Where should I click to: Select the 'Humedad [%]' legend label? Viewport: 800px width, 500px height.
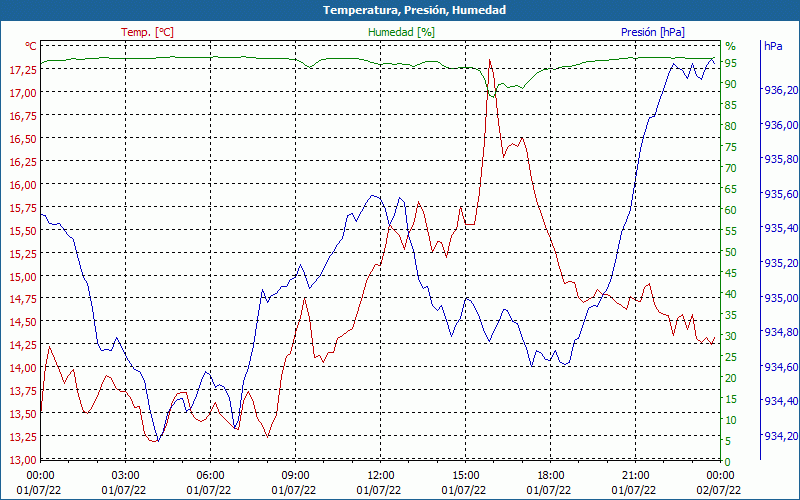coord(402,32)
